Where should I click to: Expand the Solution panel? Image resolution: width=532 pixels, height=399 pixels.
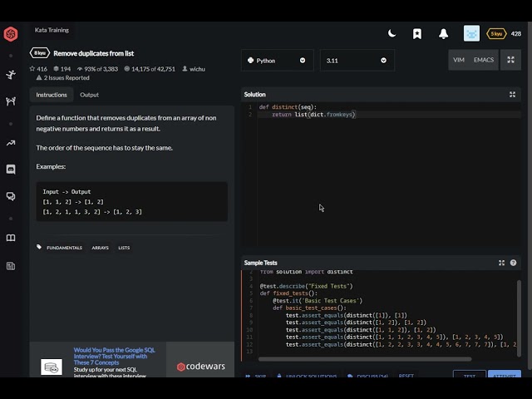pos(512,95)
